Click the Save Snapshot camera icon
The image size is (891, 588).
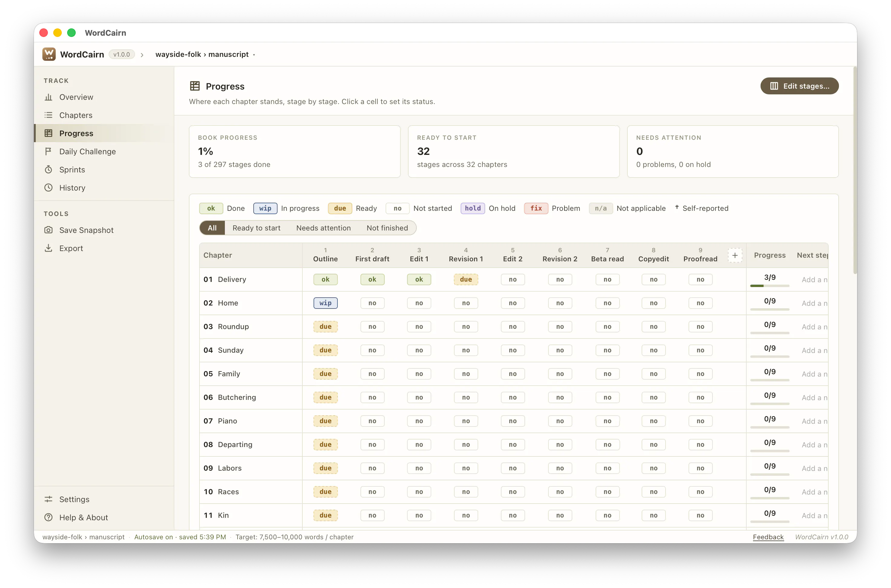click(48, 230)
